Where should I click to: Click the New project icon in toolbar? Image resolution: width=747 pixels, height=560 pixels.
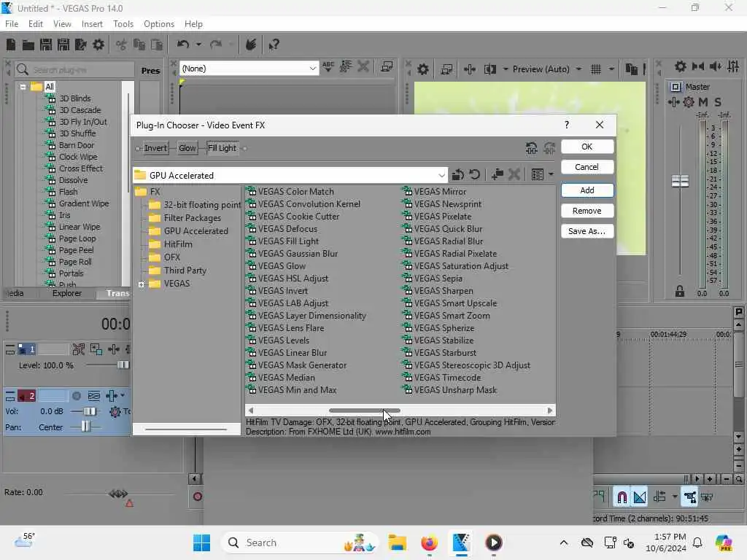(x=10, y=44)
